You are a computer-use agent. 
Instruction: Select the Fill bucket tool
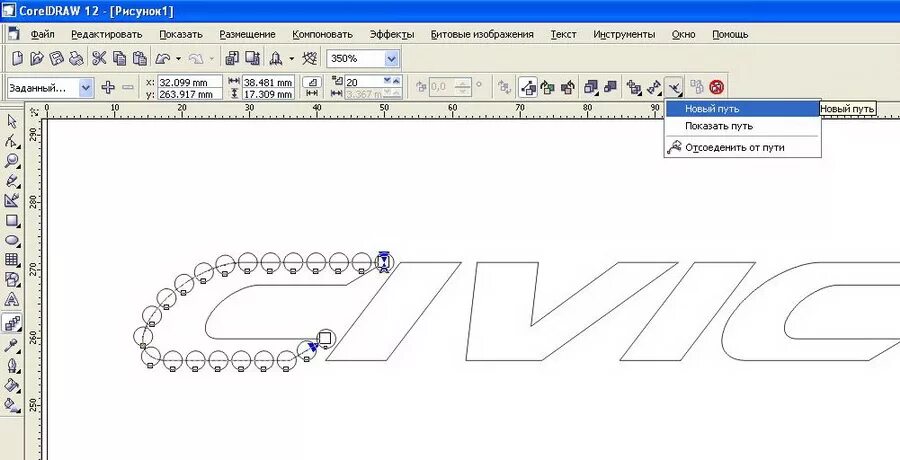click(x=11, y=385)
